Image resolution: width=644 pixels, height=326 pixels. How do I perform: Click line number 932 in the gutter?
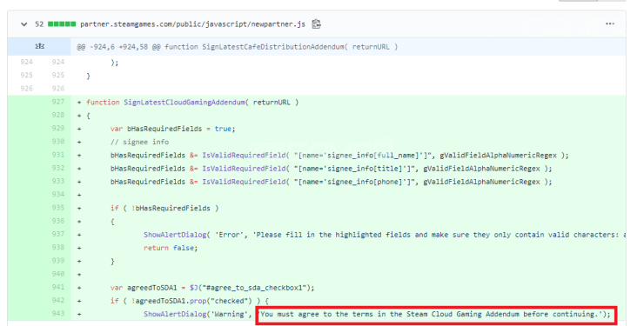click(x=58, y=168)
